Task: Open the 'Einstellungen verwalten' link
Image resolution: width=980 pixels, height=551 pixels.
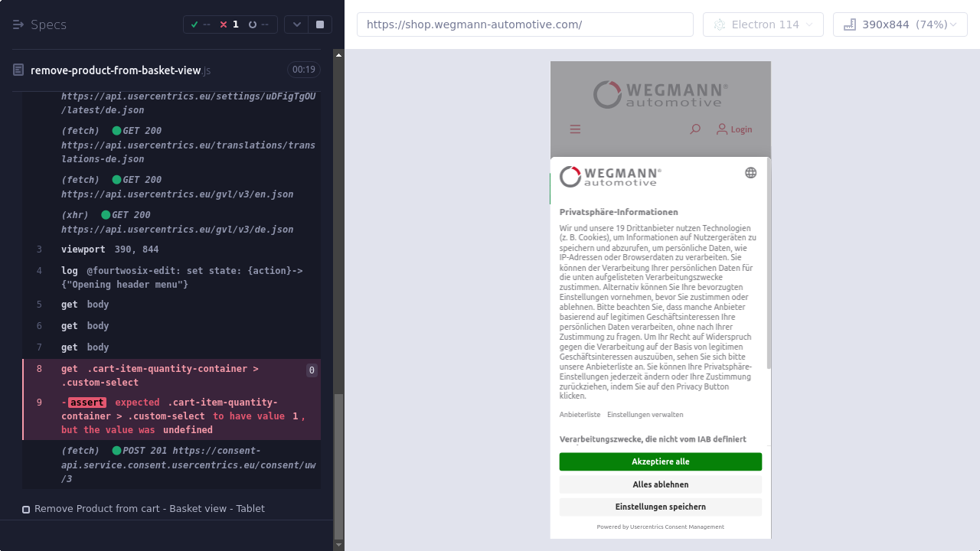Action: [x=645, y=415]
